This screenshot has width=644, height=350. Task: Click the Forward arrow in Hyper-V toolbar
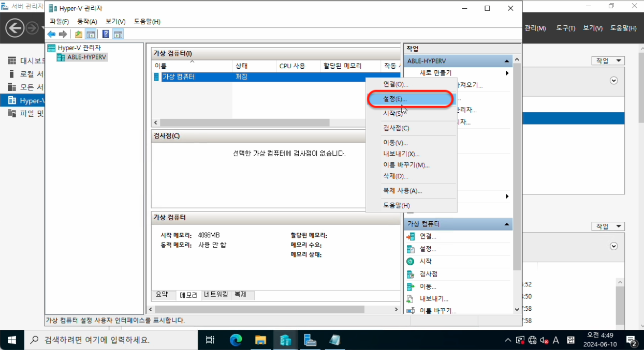pos(63,34)
